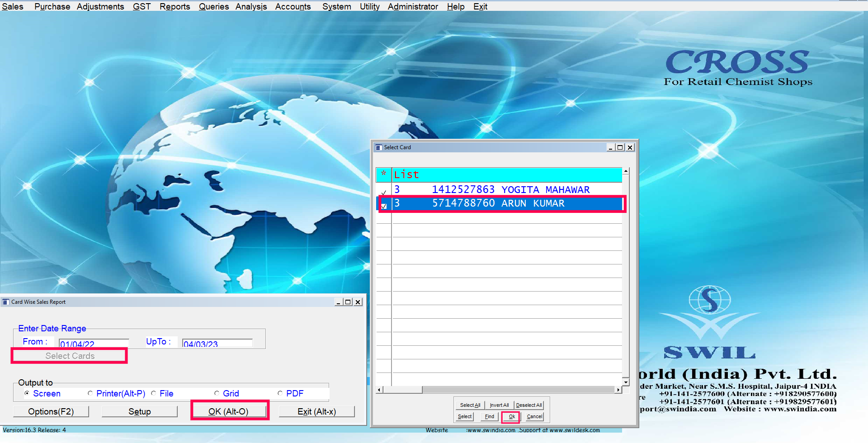Click the Options(F2) button
This screenshot has height=443, width=868.
pyautogui.click(x=51, y=412)
